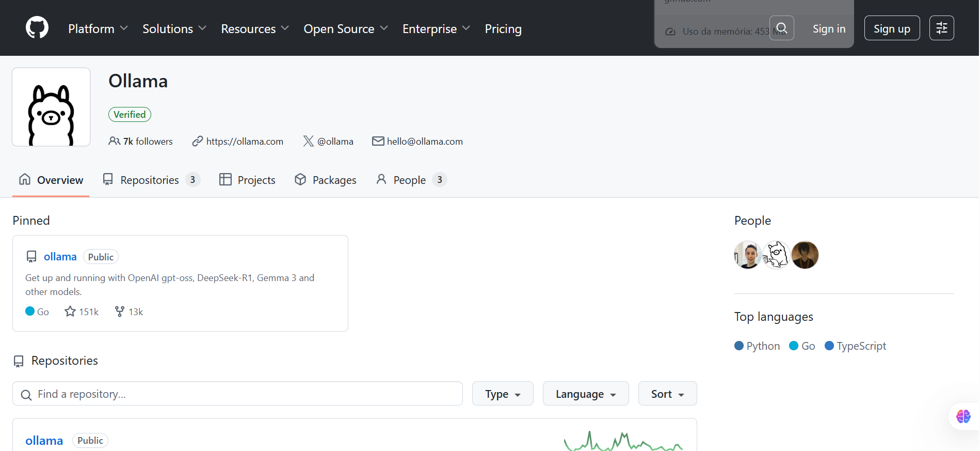
Task: Click the envelope icon beside email
Action: (378, 141)
